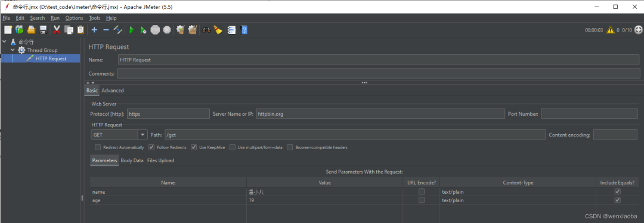Viewport: 644px width, 223px height.
Task: Open Help with question mark icon
Action: tap(244, 30)
